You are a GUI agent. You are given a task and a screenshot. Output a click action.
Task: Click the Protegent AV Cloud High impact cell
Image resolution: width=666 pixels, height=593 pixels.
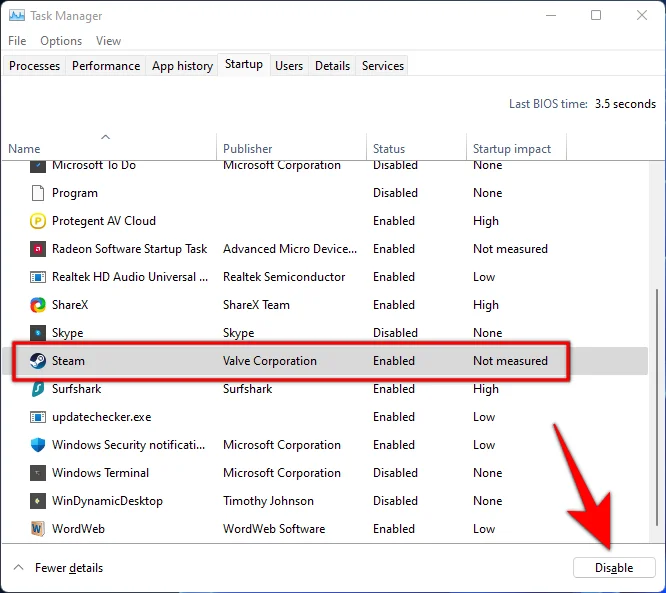point(486,221)
